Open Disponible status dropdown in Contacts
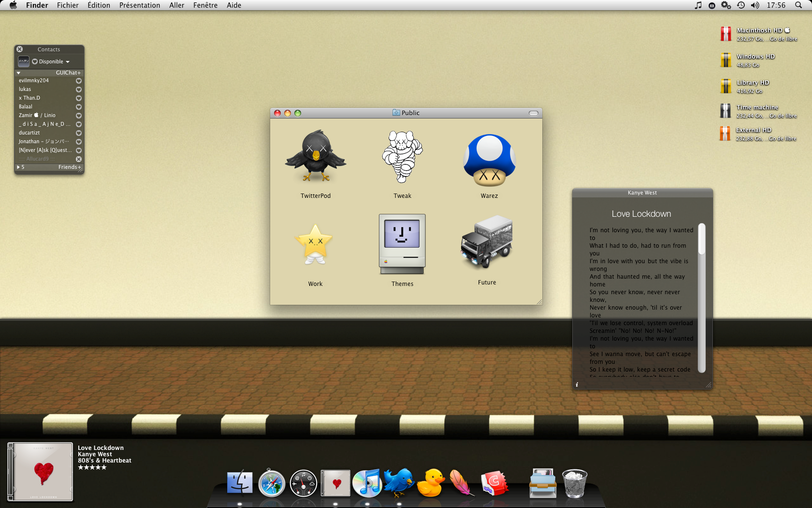Image resolution: width=812 pixels, height=508 pixels. (51, 61)
